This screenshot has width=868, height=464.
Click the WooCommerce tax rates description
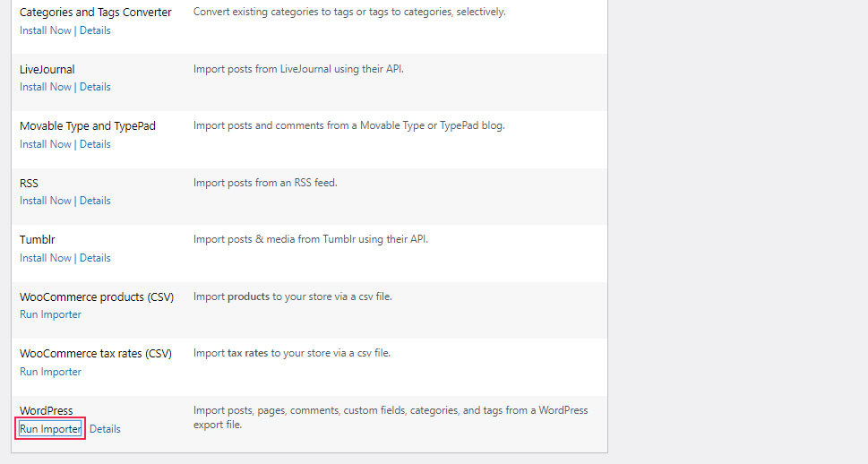click(292, 353)
